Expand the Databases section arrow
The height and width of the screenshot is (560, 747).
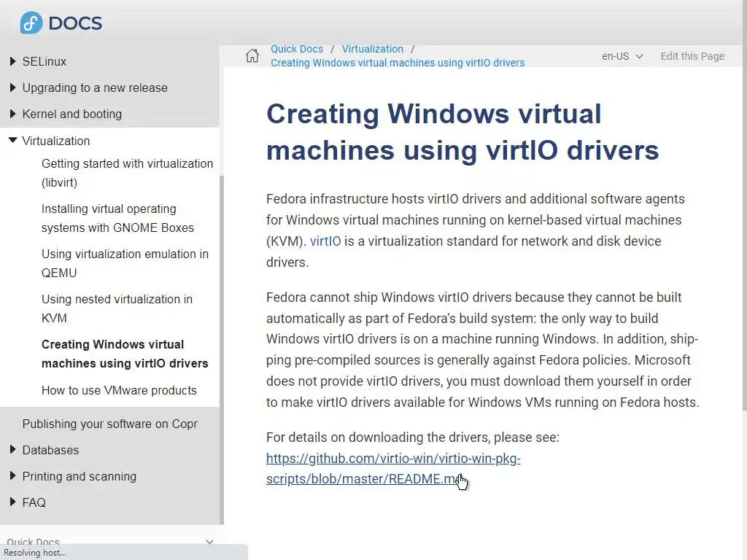(13, 449)
